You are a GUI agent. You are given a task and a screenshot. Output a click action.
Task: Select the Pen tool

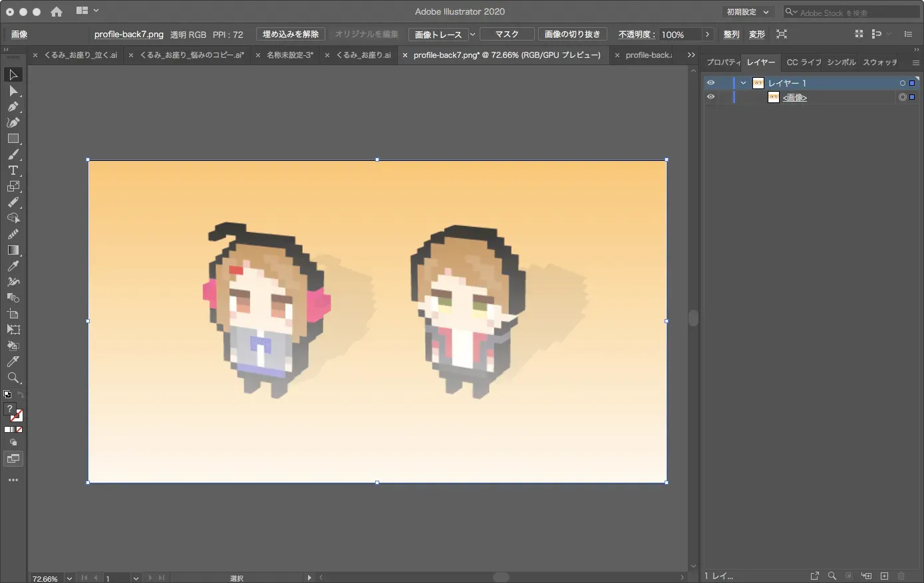(x=13, y=106)
